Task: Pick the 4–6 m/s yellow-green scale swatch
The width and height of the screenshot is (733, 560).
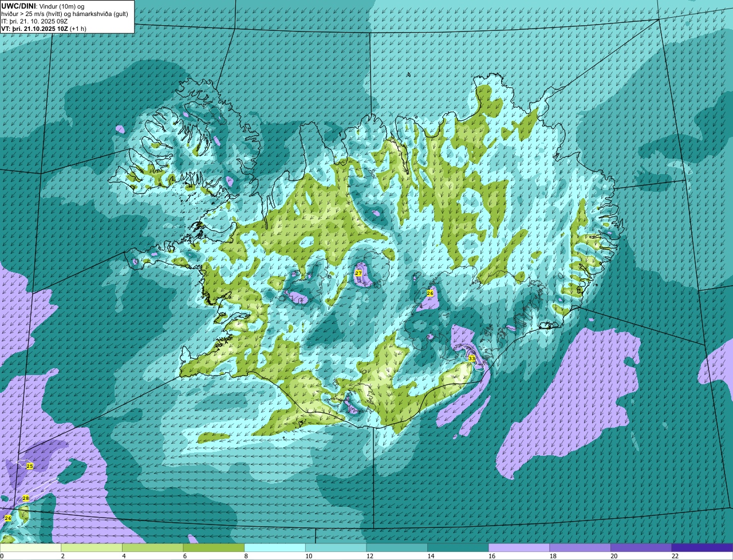Action: [x=152, y=547]
